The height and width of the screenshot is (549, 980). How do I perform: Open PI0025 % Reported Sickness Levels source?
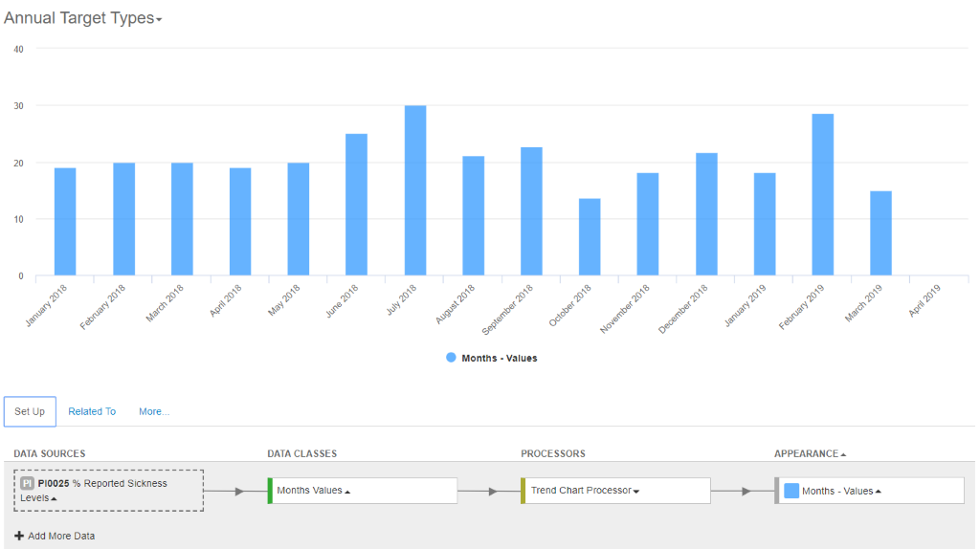point(109,491)
